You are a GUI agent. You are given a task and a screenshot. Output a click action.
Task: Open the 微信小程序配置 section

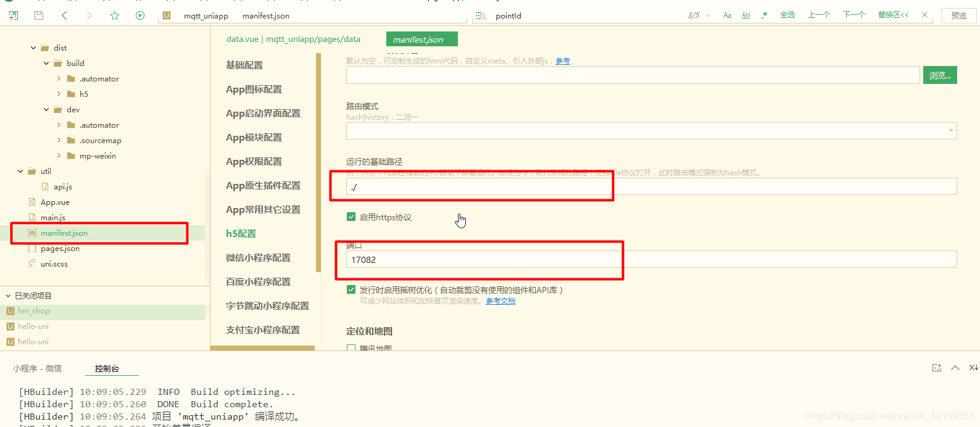coord(258,257)
